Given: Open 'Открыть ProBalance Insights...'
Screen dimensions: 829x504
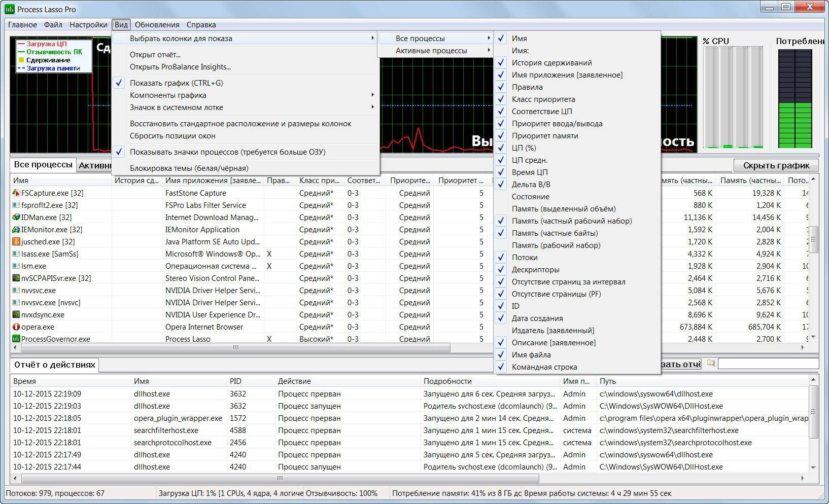Looking at the screenshot, I should point(246,66).
